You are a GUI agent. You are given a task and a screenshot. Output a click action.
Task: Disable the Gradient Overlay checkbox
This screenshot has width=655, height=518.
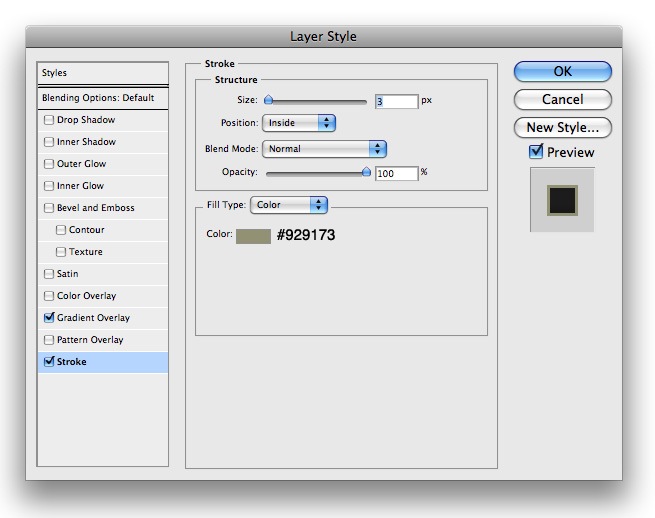tap(49, 318)
